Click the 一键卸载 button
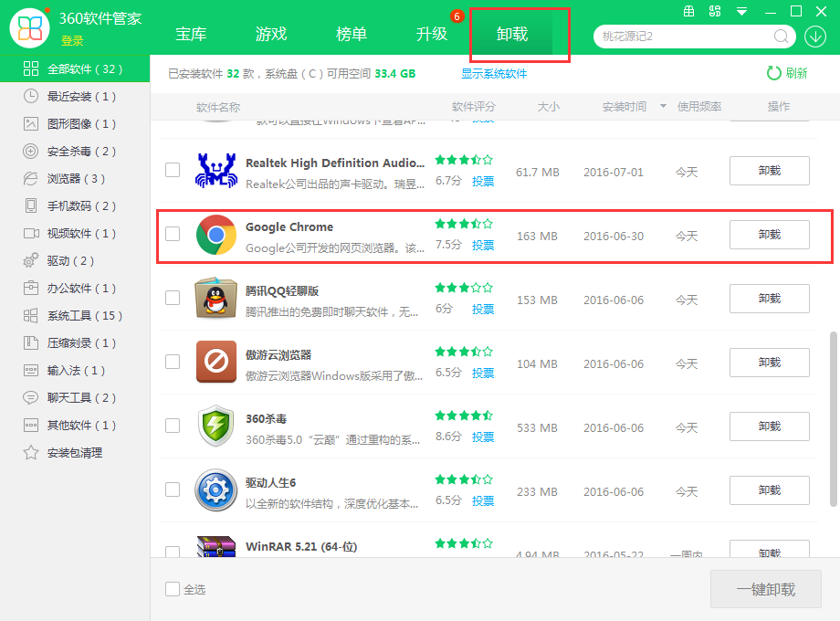Viewport: 840px width, 621px height. [x=765, y=589]
